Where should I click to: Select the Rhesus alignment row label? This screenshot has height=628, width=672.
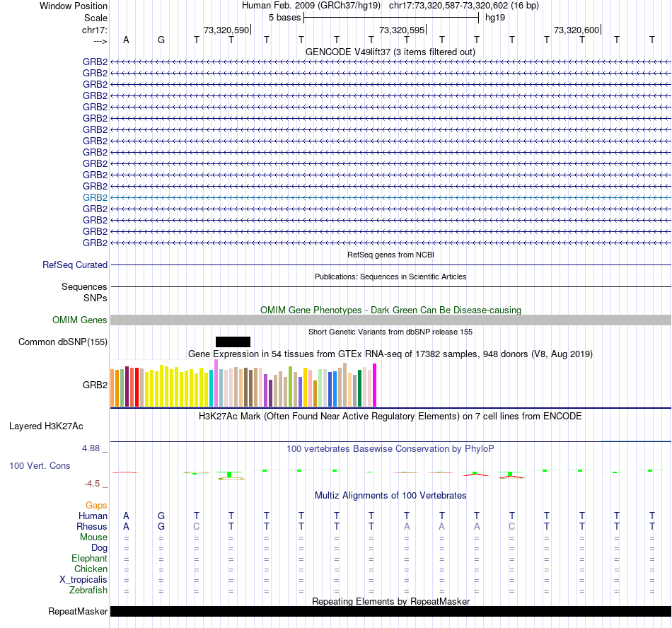click(92, 526)
